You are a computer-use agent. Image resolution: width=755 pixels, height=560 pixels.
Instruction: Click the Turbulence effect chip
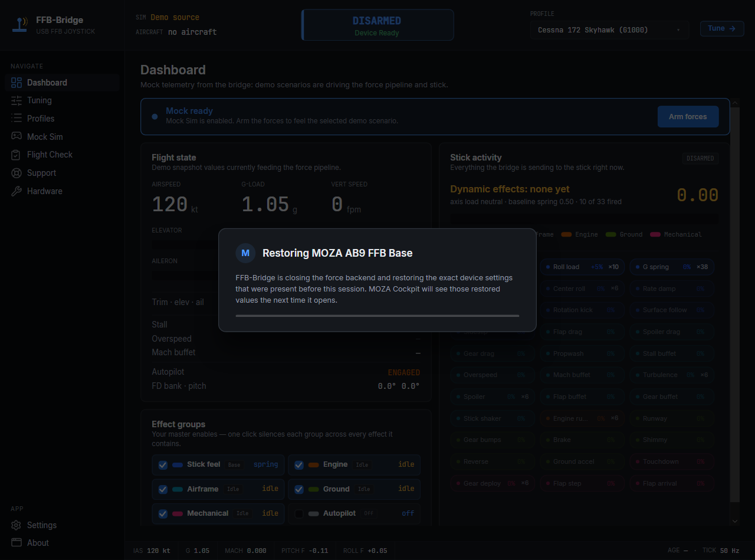click(x=672, y=375)
